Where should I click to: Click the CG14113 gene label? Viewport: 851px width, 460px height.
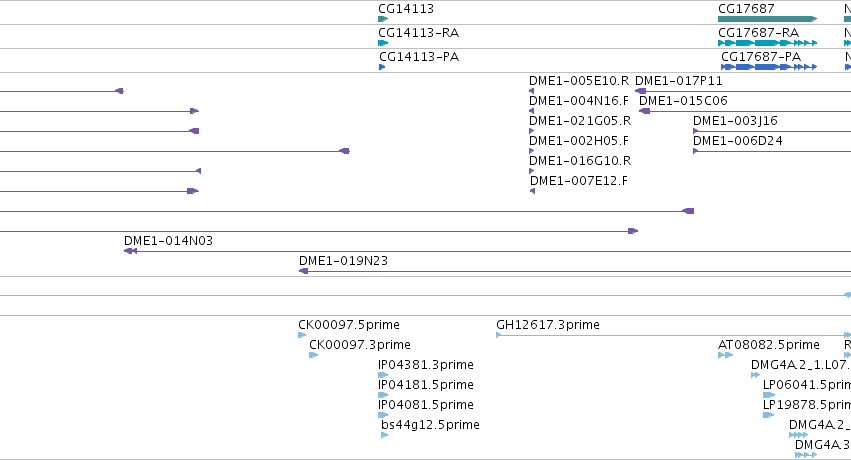click(406, 9)
